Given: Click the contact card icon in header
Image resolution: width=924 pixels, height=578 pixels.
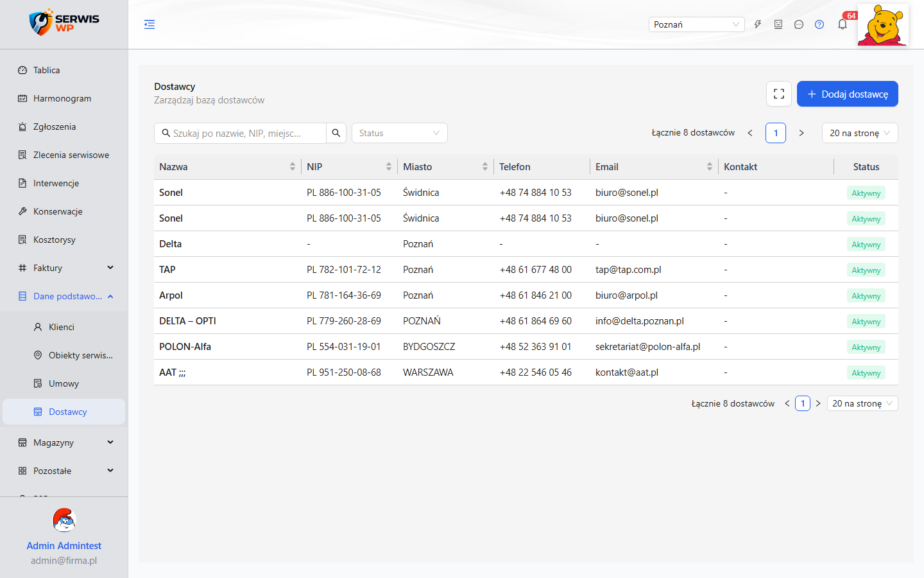Looking at the screenshot, I should (x=778, y=24).
